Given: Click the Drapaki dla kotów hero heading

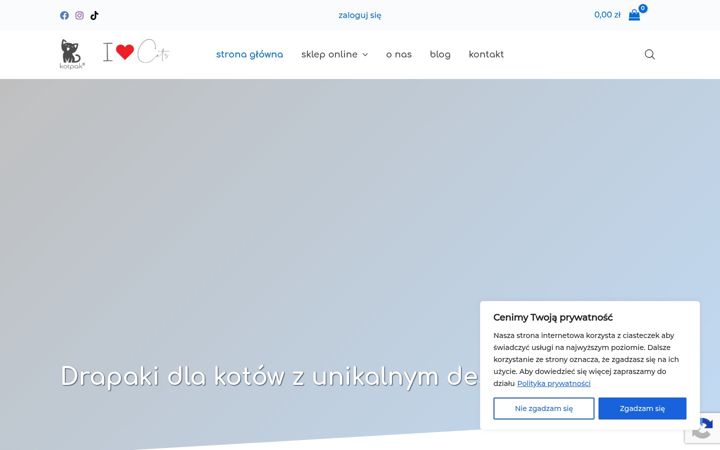Looking at the screenshot, I should click(270, 377).
